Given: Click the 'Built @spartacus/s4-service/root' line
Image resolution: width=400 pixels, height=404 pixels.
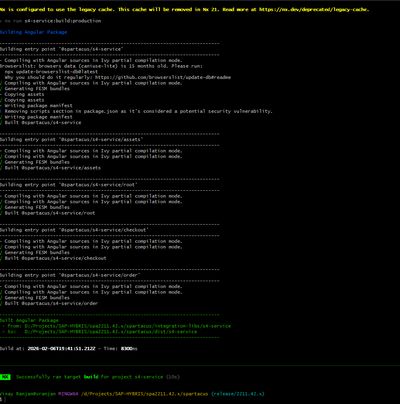Looking at the screenshot, I should point(50,213).
